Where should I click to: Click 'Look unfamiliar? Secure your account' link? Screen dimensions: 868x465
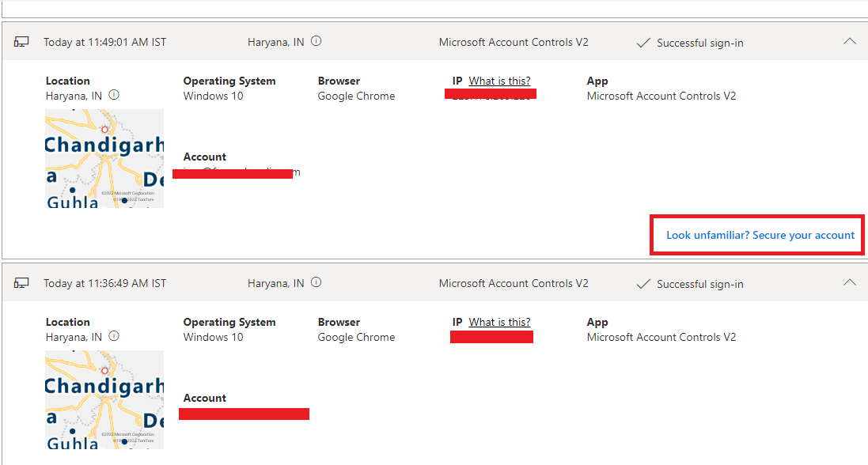tap(760, 236)
